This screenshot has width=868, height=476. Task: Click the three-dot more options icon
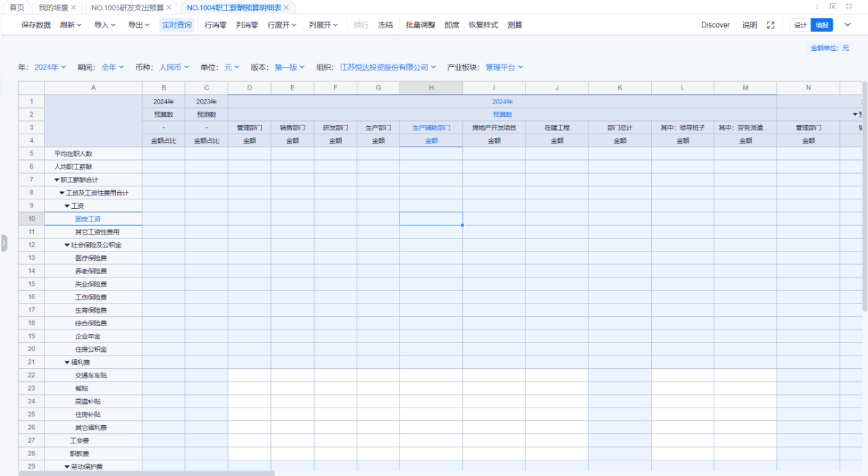point(817,7)
